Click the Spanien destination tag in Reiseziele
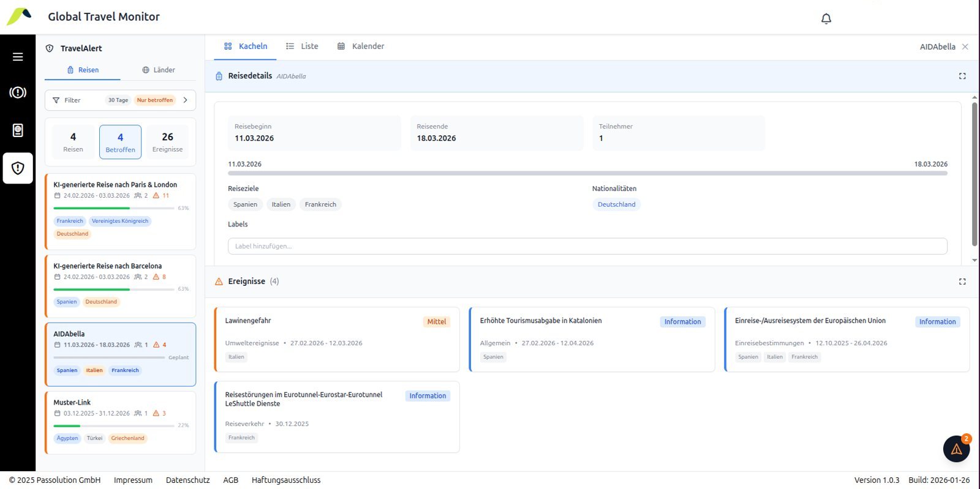This screenshot has height=489, width=980. [245, 204]
